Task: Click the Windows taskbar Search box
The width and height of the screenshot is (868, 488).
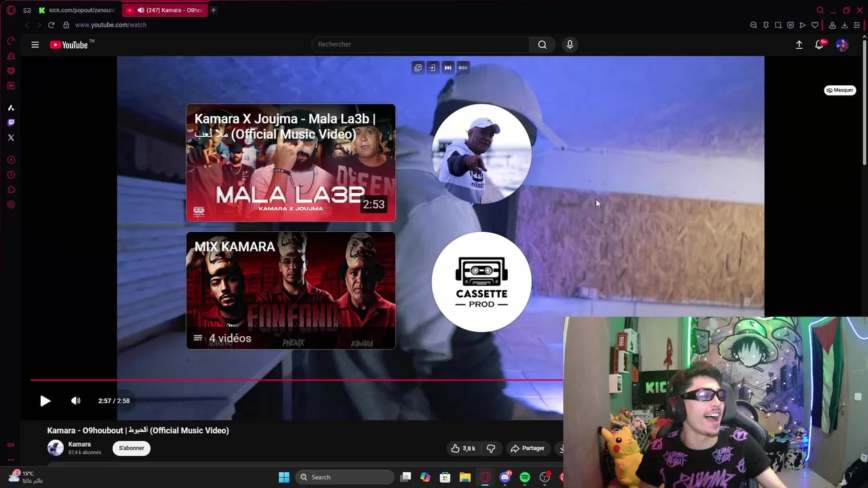Action: click(x=345, y=477)
